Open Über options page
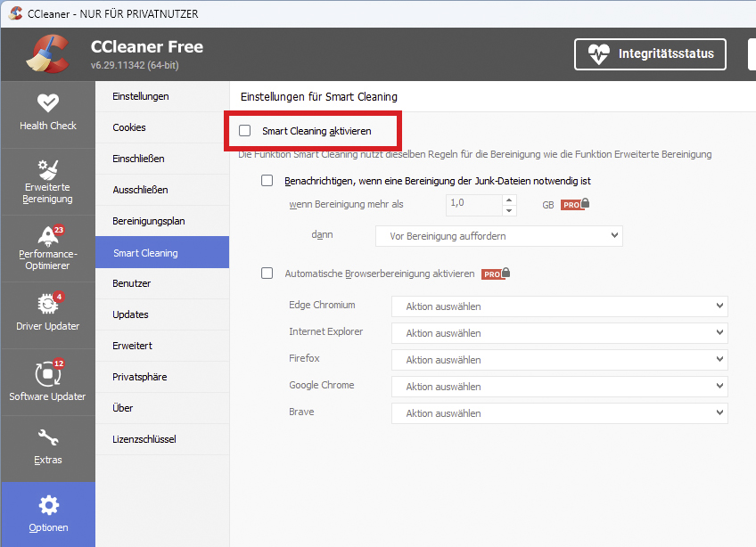This screenshot has width=756, height=547. click(x=162, y=408)
